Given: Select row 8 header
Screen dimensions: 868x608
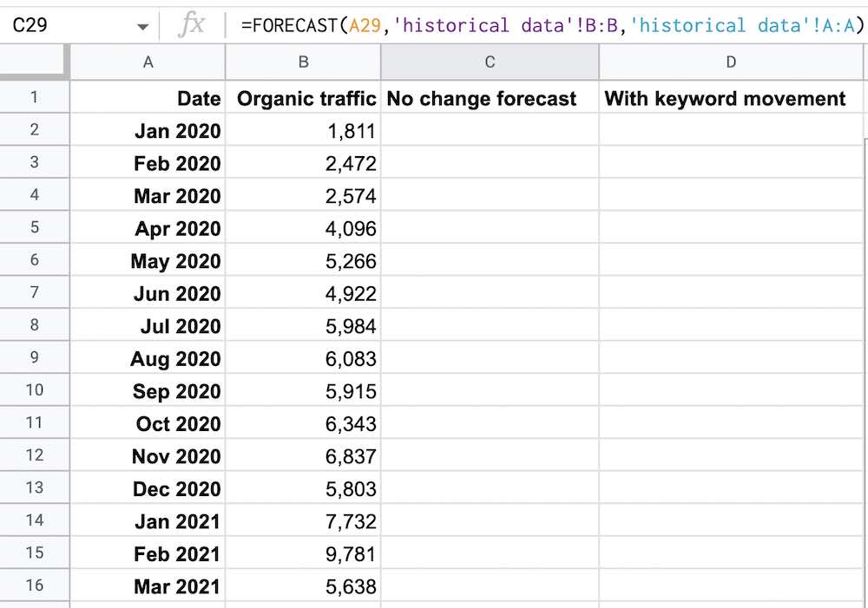Looking at the screenshot, I should (x=34, y=325).
